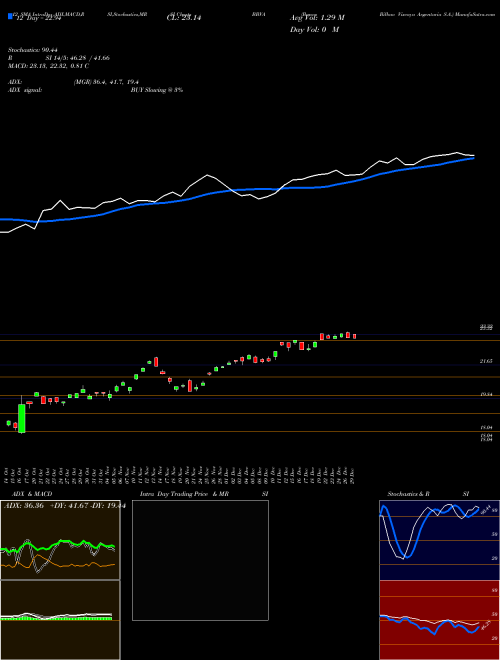Image resolution: width=500 pixels, height=660 pixels.
Task: Click the blue 12 Day SMA legend square
Action: tap(10, 16)
